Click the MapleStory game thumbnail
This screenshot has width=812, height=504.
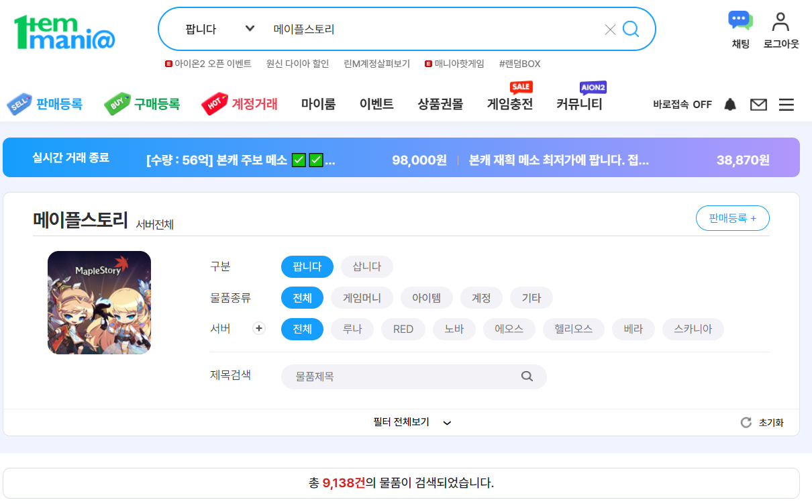[x=99, y=303]
